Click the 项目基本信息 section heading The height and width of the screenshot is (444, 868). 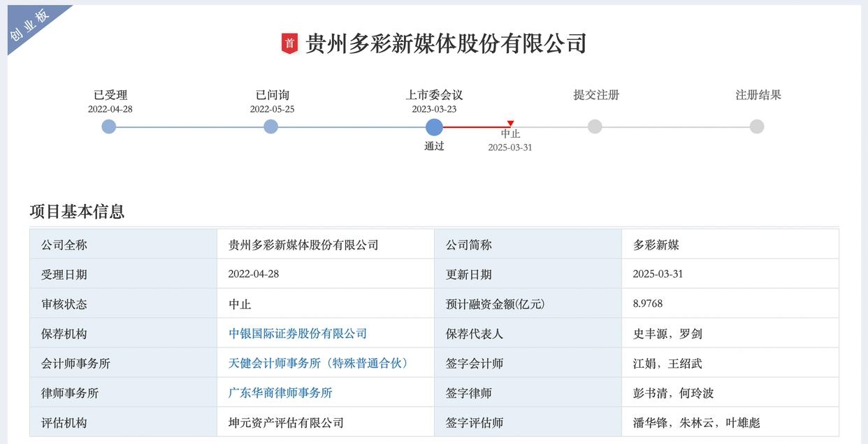[x=77, y=211]
